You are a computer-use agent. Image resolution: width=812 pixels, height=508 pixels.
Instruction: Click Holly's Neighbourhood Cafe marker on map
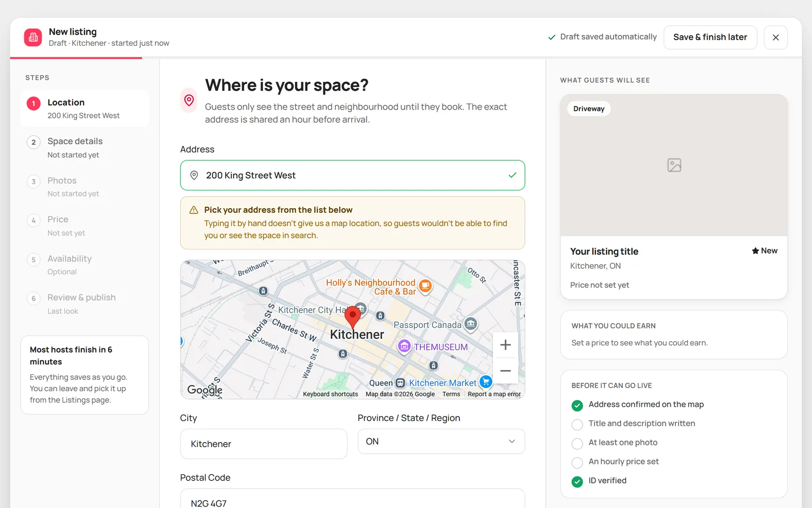click(x=425, y=286)
